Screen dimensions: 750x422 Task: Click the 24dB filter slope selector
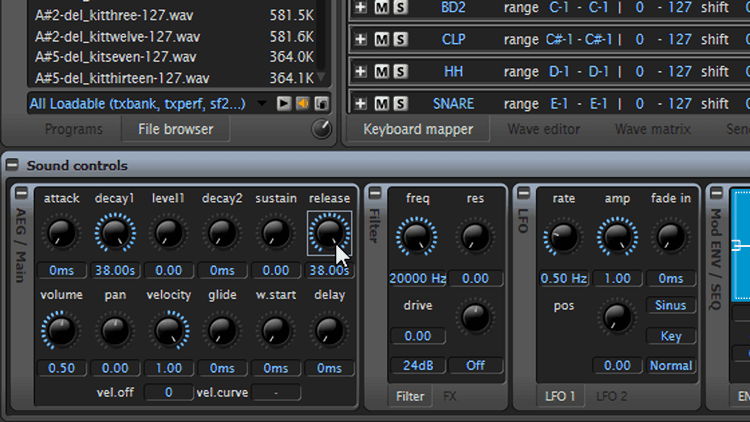[418, 366]
